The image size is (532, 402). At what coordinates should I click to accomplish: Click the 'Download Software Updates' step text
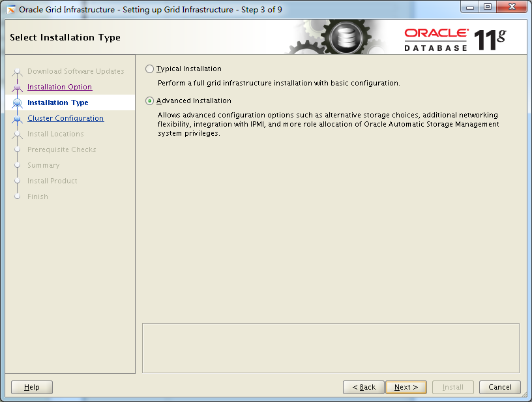click(76, 71)
